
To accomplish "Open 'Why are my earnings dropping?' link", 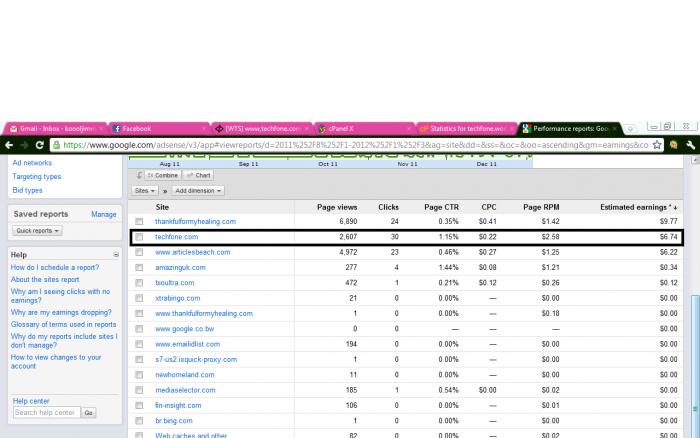I will (x=61, y=313).
